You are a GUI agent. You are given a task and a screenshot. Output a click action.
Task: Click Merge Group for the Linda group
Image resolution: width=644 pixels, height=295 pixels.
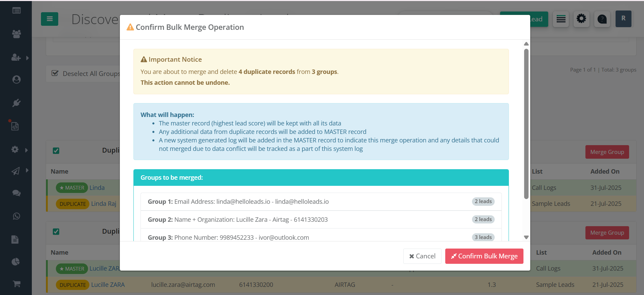click(x=607, y=152)
